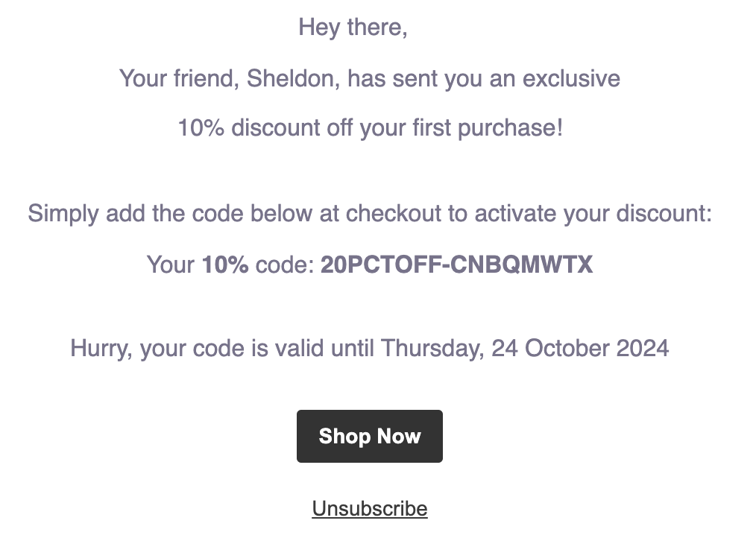
Task: Open the Unsubscribe link
Action: [369, 509]
